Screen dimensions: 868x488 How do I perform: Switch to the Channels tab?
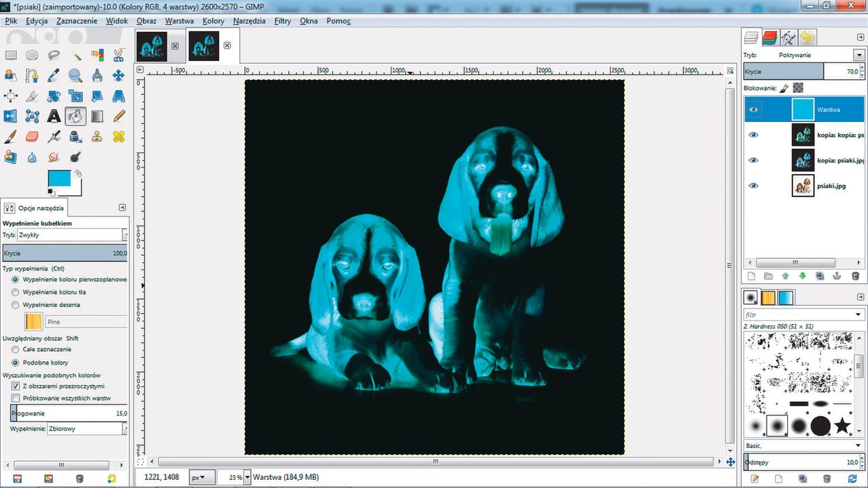(769, 37)
